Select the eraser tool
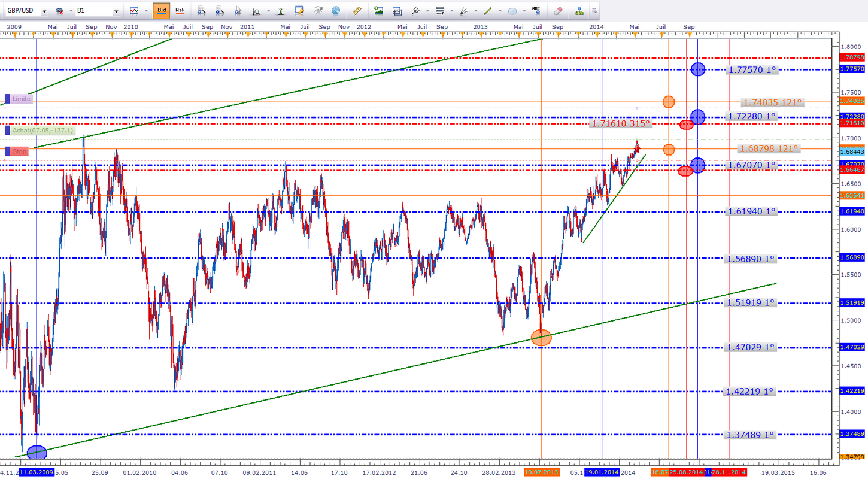Screen dimensions: 868x479 [558, 11]
